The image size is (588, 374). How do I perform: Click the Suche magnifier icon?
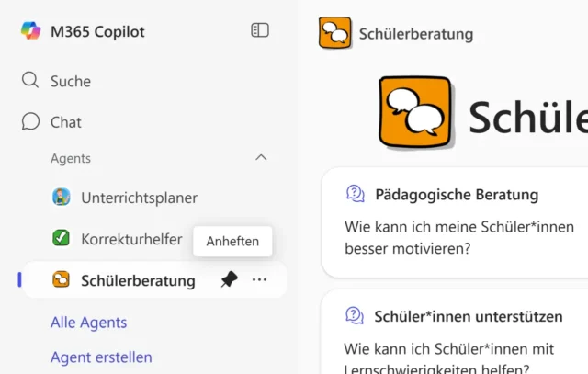[30, 81]
